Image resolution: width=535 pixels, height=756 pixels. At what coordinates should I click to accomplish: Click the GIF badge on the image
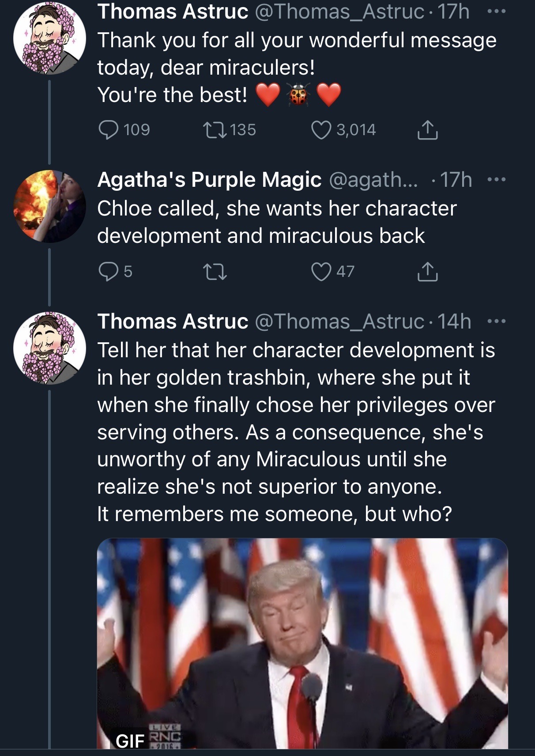click(x=130, y=740)
